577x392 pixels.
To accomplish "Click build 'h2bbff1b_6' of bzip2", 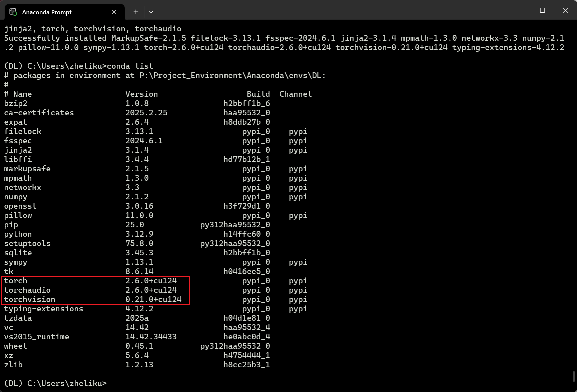I will click(247, 104).
